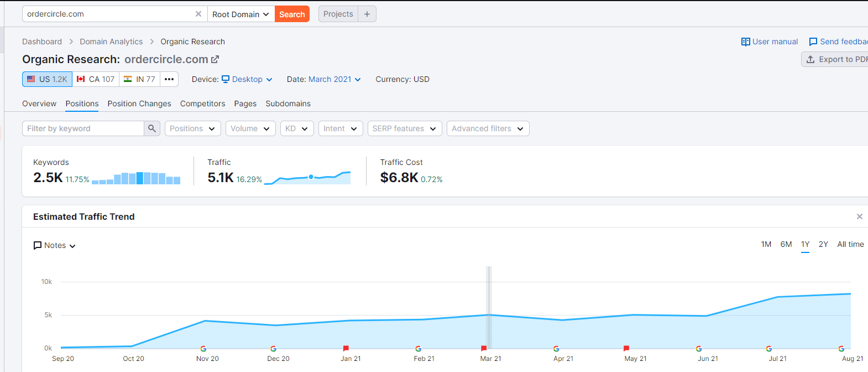Click the Google update icon at Feb 21
The width and height of the screenshot is (868, 372).
pyautogui.click(x=419, y=349)
